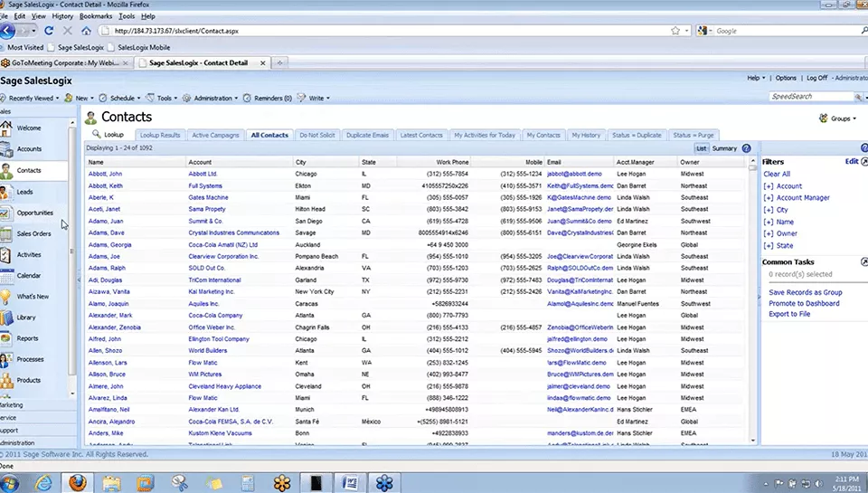Open the Bookmarks menu
Viewport: 868px width, 493px height.
tap(96, 16)
